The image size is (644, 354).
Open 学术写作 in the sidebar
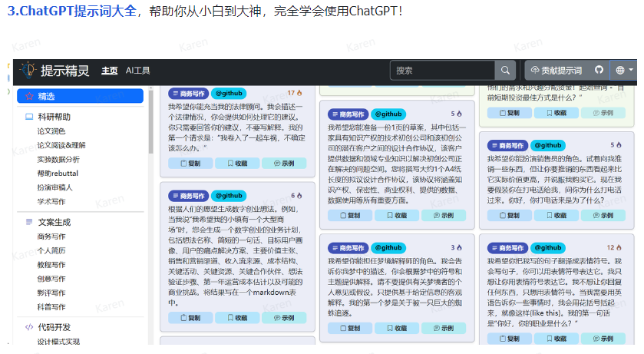click(x=51, y=202)
